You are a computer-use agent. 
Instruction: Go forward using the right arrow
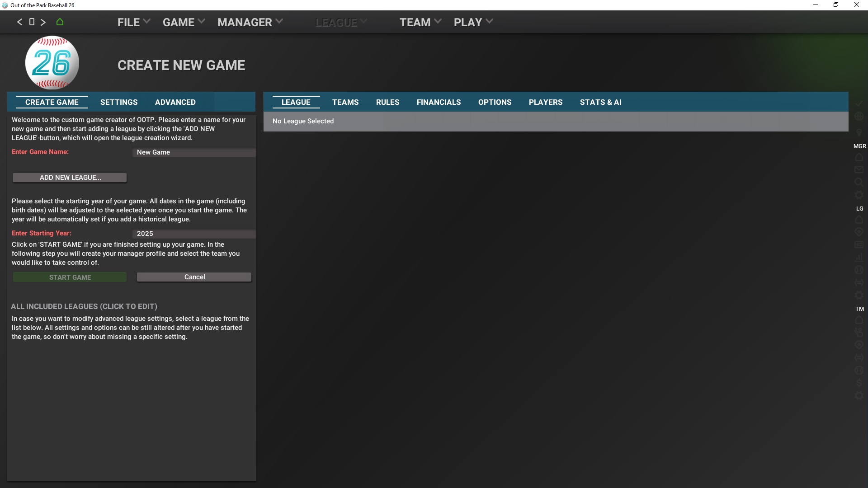43,22
